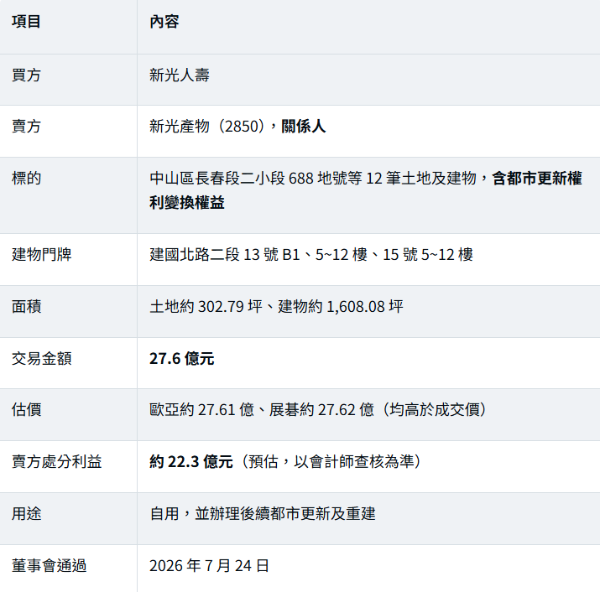
Task: Select the '估價' row label
Action: (x=26, y=409)
